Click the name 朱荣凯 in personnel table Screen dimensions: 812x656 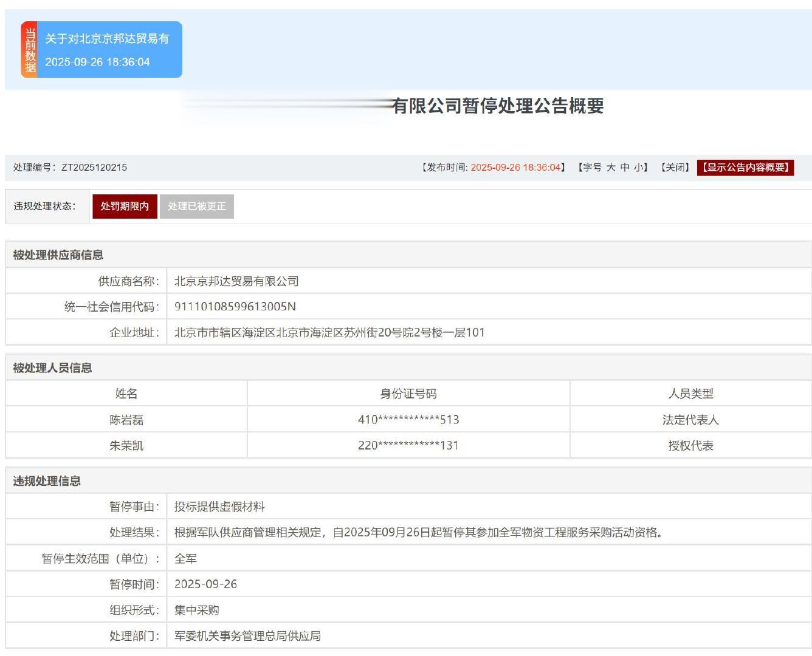(126, 445)
